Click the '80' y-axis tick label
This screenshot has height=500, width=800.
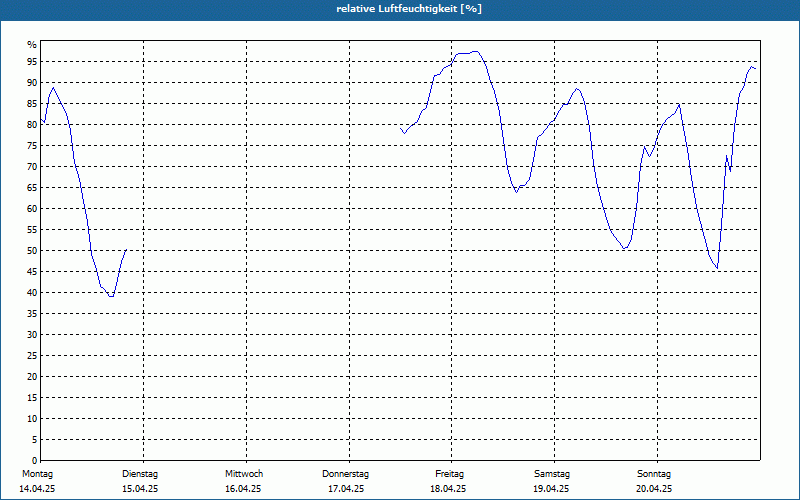[x=32, y=124]
